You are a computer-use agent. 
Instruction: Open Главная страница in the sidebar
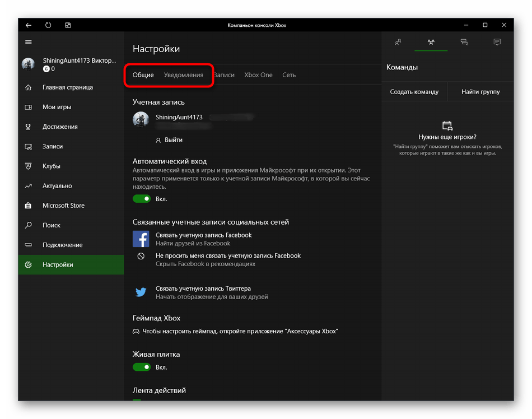pos(71,87)
